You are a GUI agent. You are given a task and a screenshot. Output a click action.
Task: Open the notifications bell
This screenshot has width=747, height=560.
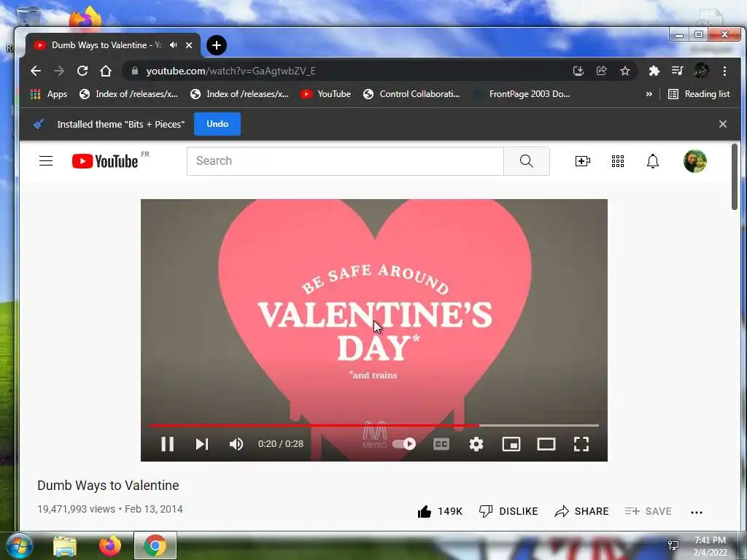coord(653,161)
